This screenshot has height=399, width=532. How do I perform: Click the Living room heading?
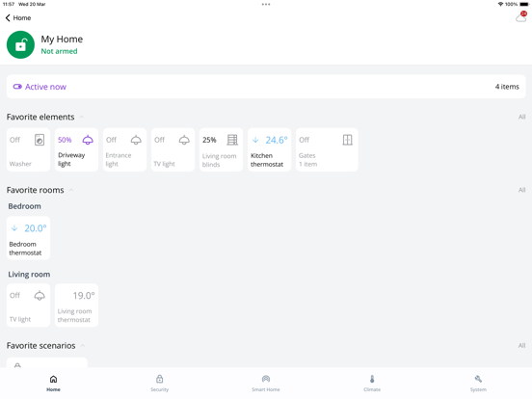click(29, 274)
